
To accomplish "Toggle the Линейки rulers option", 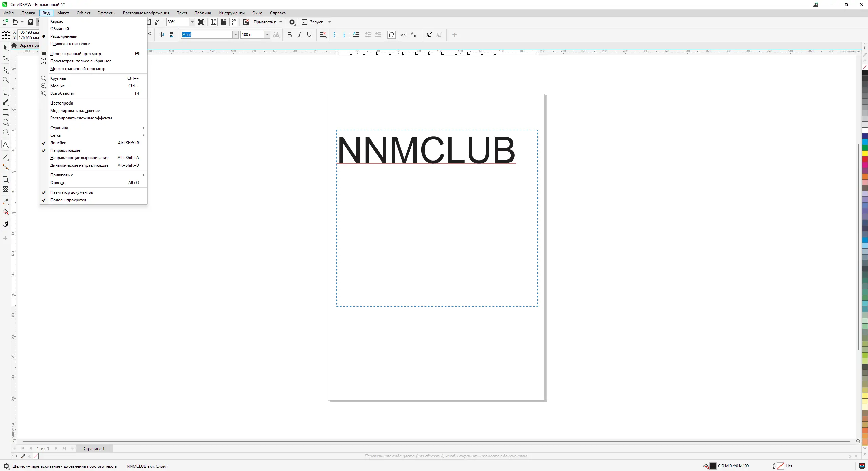I will click(x=58, y=143).
